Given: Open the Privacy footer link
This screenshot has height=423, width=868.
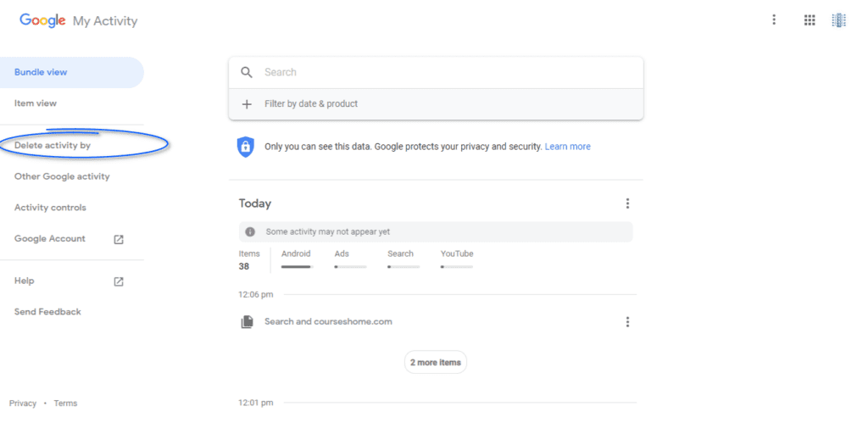Looking at the screenshot, I should coord(23,403).
